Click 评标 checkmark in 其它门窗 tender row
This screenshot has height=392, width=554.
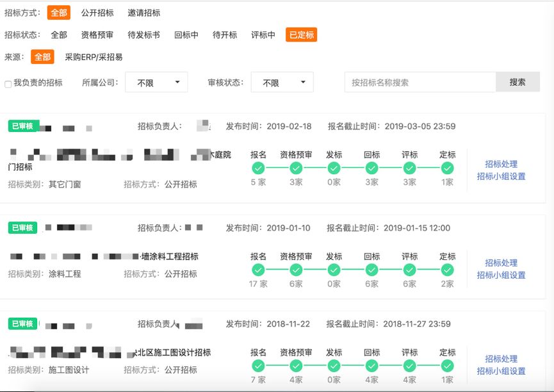(409, 168)
